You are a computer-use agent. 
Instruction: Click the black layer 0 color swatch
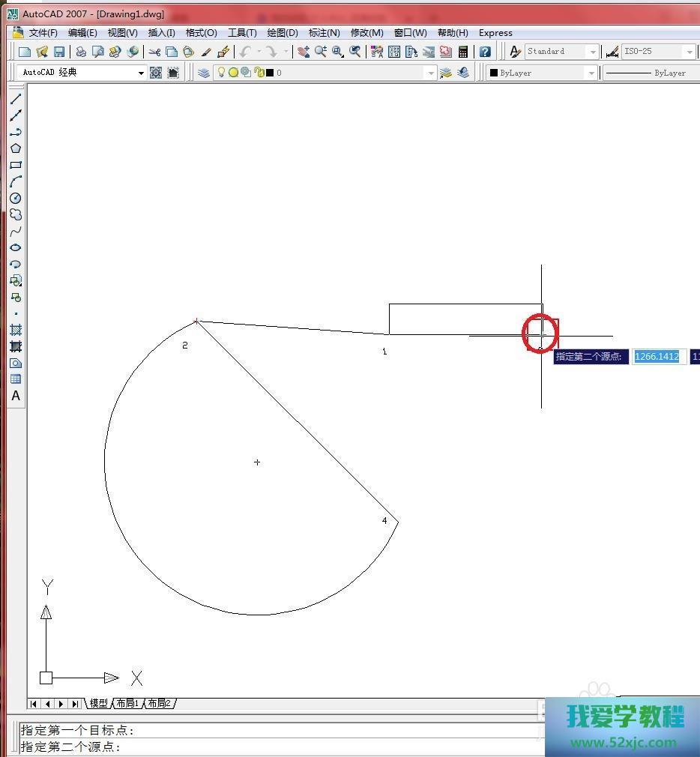[270, 73]
